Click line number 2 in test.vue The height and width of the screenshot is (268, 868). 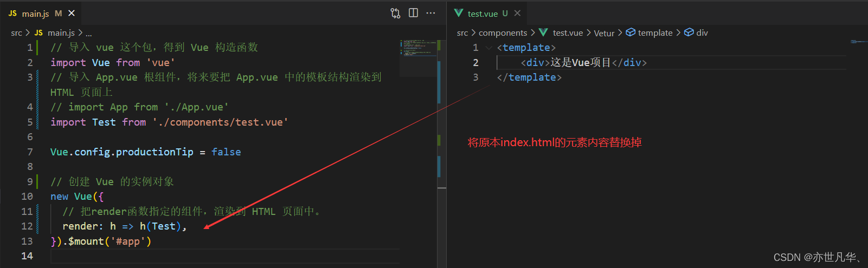[475, 63]
